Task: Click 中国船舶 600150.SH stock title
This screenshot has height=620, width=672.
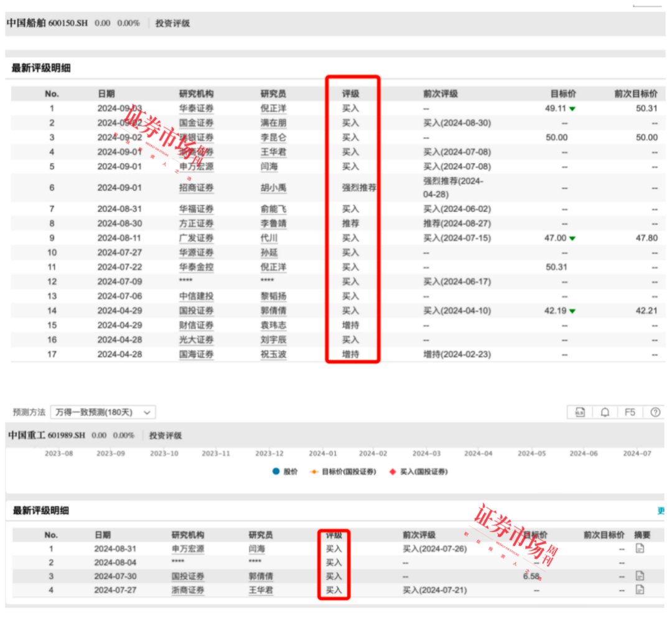Action: [47, 23]
